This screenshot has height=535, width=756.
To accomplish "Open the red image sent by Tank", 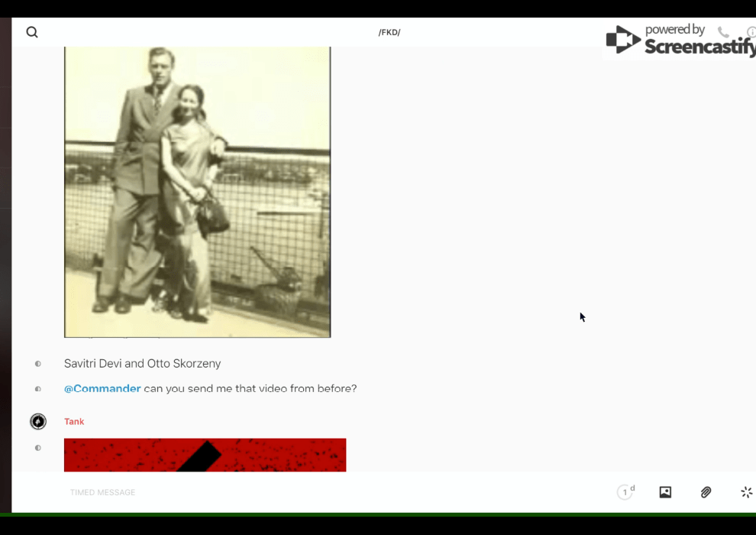I will (x=205, y=455).
